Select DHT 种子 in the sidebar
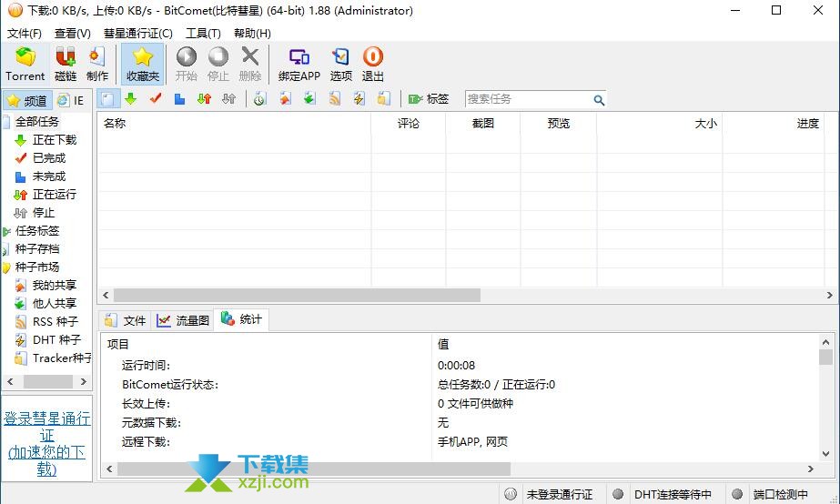 (56, 339)
